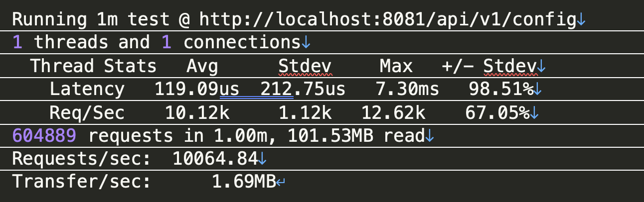Viewport: 644px width, 202px height.
Task: Click the line-break arrow after the URL
Action: tap(581, 20)
